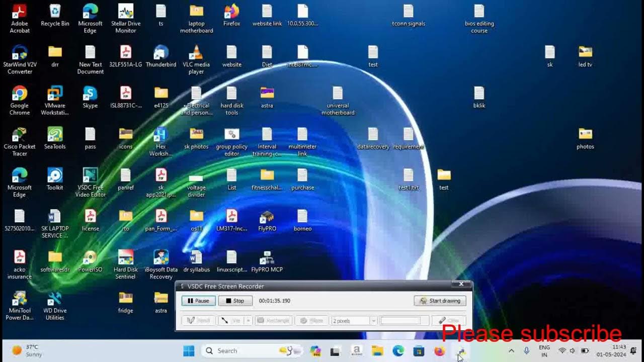This screenshot has height=362, width=644.
Task: Select the Pencil drawing tool
Action: 198,320
